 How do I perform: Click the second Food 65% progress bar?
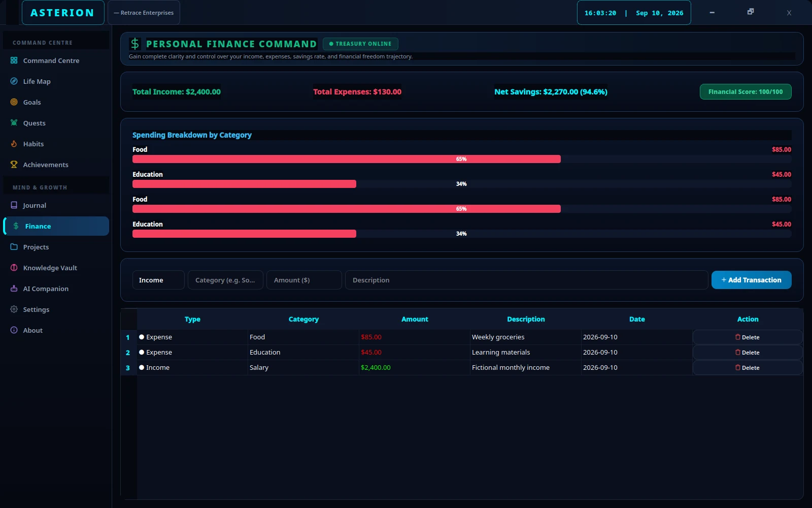click(x=462, y=209)
